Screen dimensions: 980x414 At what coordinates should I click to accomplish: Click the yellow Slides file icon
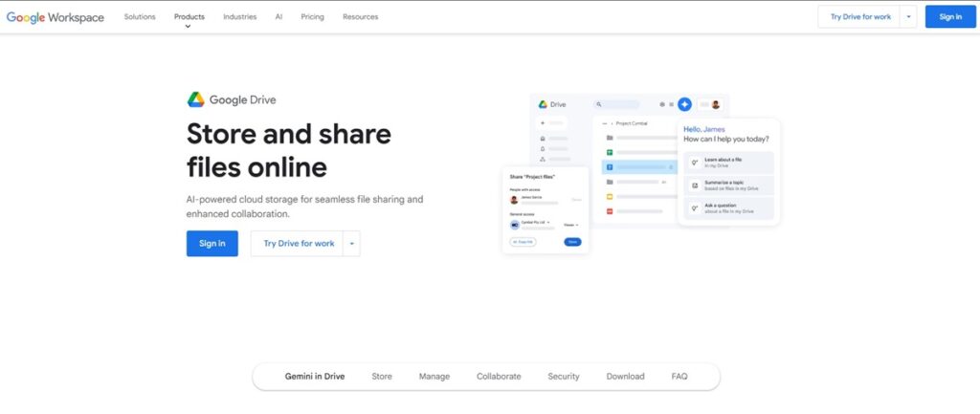pyautogui.click(x=610, y=197)
